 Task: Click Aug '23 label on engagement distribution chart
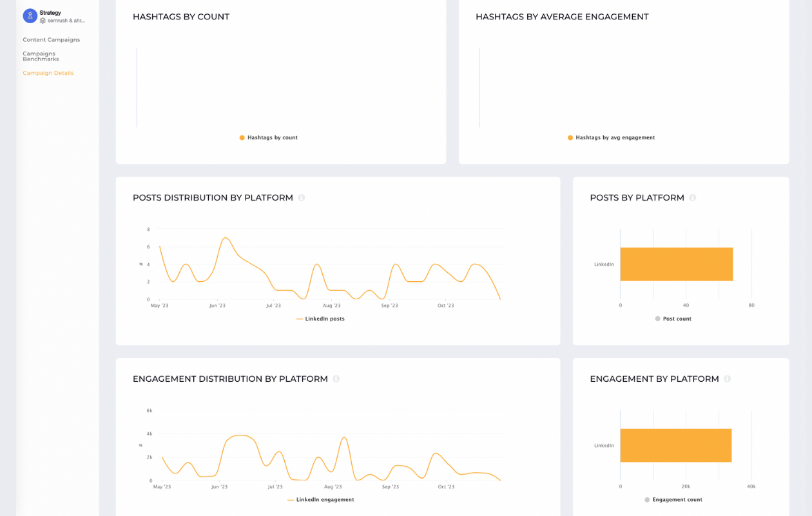click(x=333, y=487)
